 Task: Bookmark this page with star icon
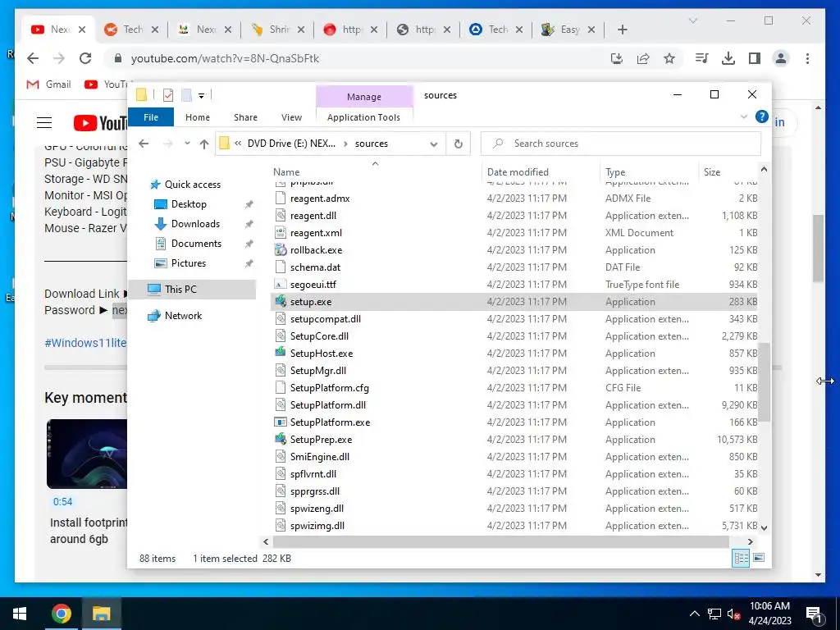click(x=669, y=58)
